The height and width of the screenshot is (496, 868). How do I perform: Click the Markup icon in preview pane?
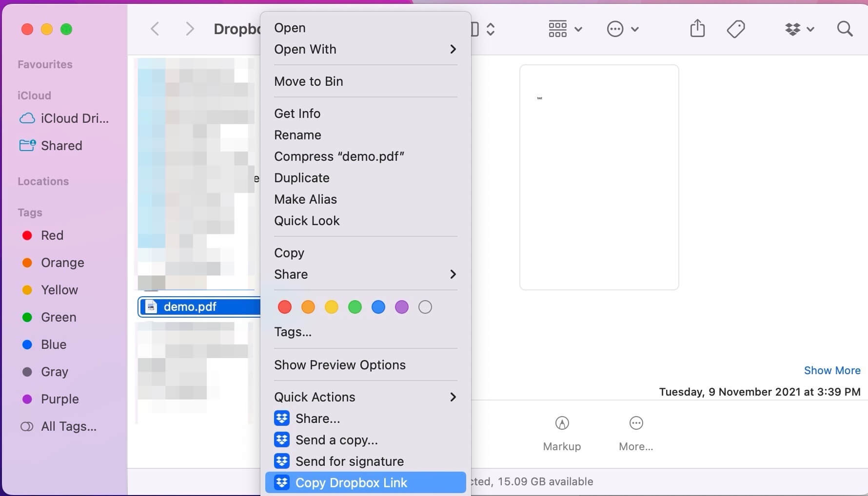click(x=562, y=423)
